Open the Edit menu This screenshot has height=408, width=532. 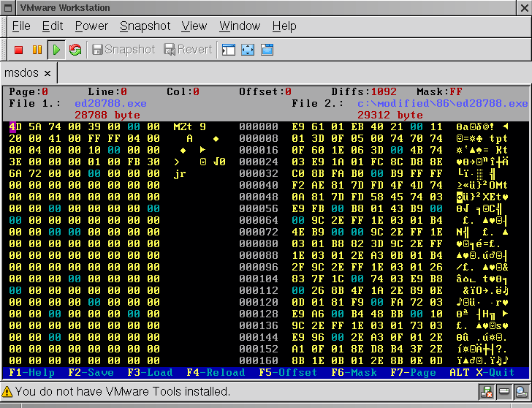point(53,26)
